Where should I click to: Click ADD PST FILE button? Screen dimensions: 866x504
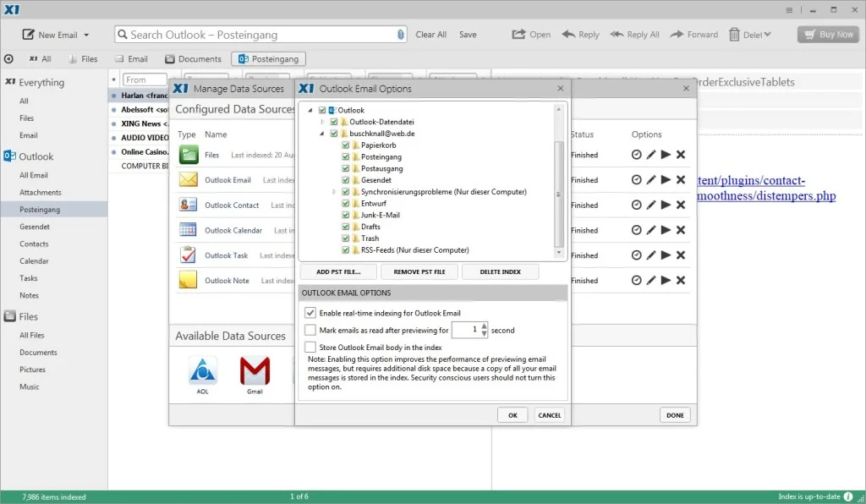(x=338, y=271)
